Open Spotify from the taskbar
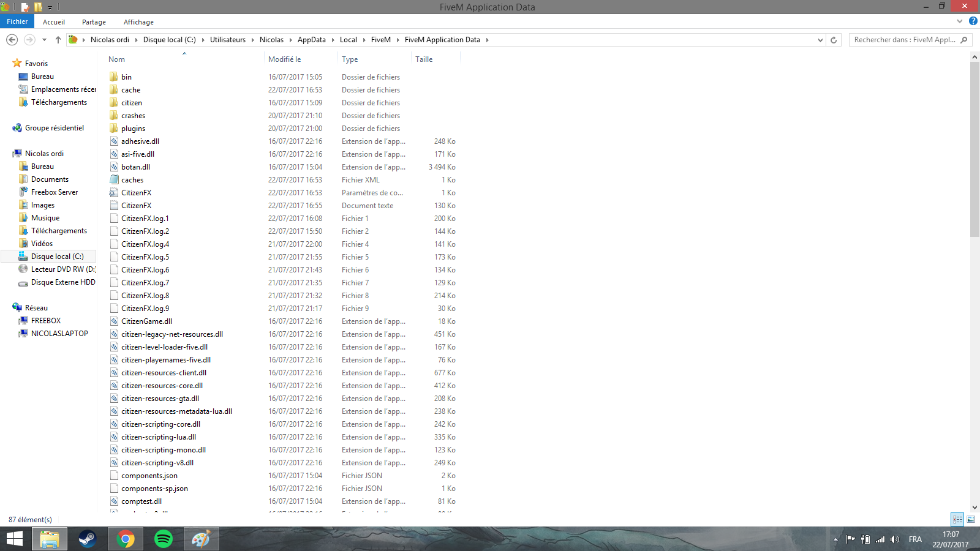 [x=164, y=539]
